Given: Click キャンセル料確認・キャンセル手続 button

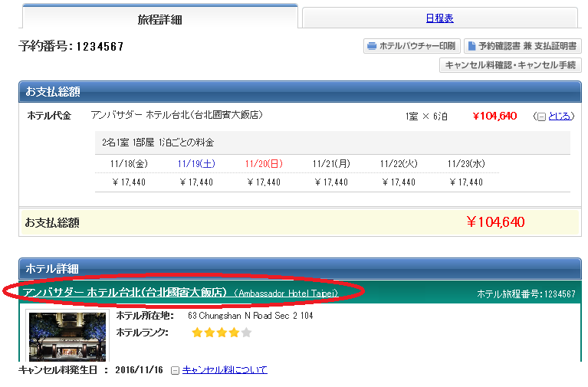Looking at the screenshot, I should point(511,65).
